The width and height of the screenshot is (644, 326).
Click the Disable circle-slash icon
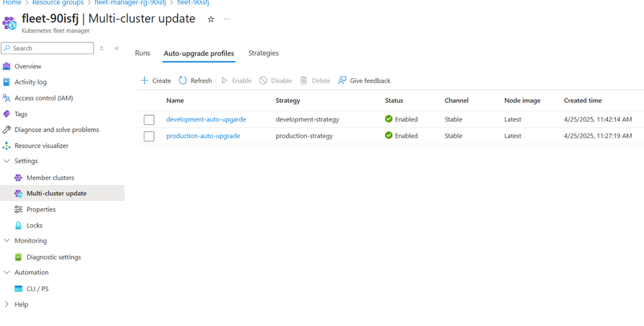click(x=263, y=81)
